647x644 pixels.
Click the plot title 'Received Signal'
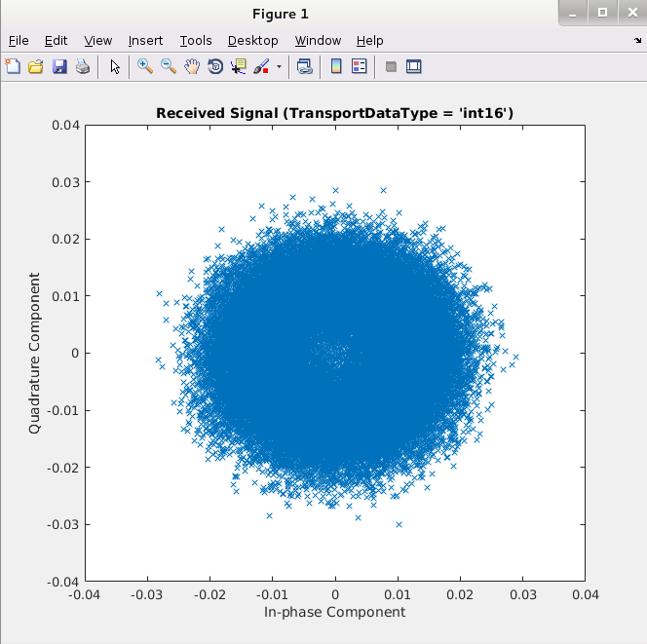334,113
